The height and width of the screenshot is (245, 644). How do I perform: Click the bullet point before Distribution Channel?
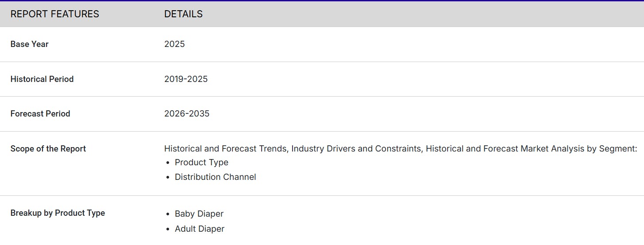pos(168,177)
